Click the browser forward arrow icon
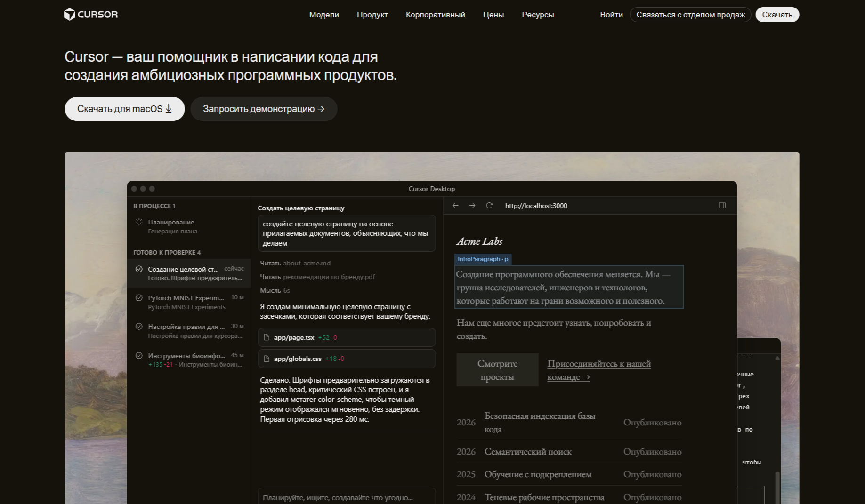Image resolution: width=865 pixels, height=504 pixels. 472,205
